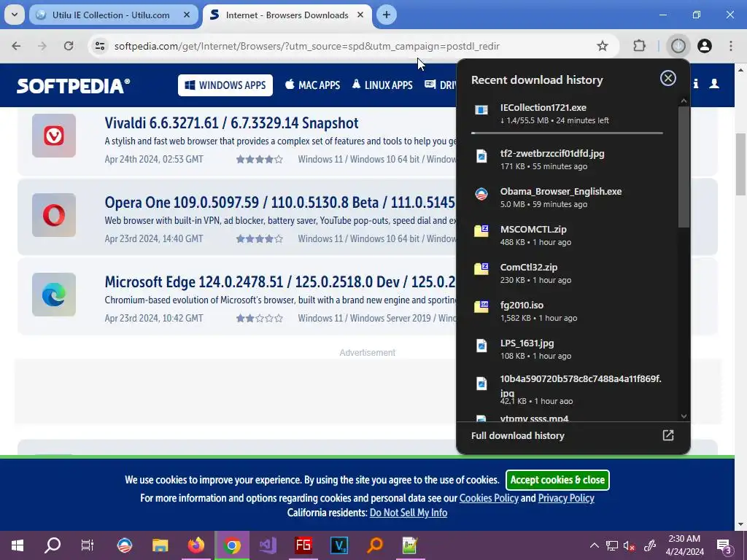This screenshot has width=747, height=560.
Task: Open the Cookies Policy link
Action: [489, 498]
